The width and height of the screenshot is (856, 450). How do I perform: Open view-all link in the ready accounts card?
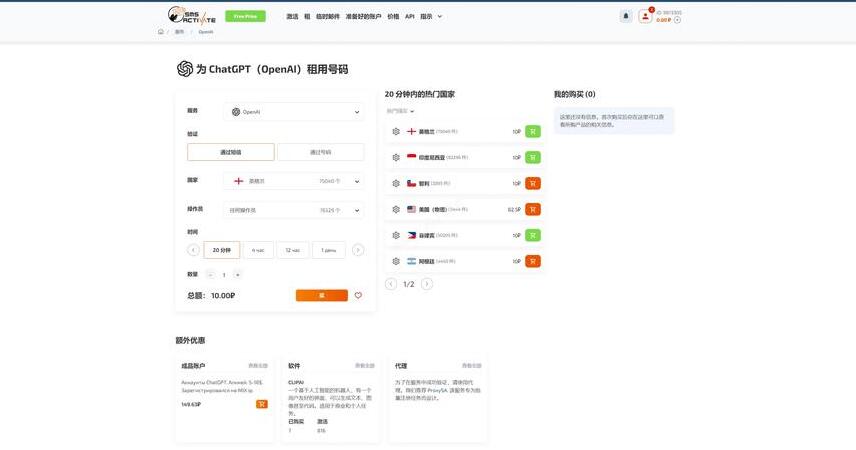click(x=258, y=366)
